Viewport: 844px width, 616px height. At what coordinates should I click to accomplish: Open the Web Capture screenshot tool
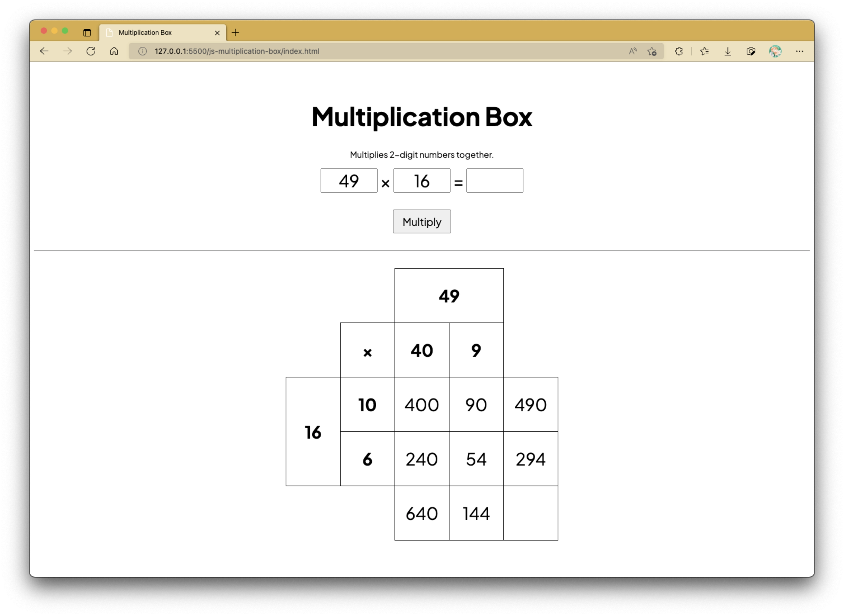751,51
